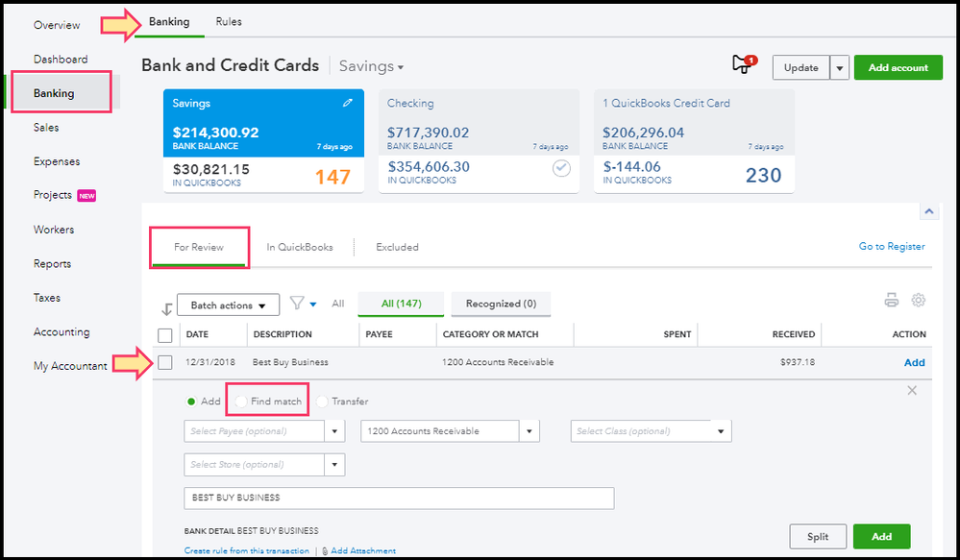Viewport: 960px width, 560px height.
Task: Open Projects in the left sidebar
Action: coord(53,195)
